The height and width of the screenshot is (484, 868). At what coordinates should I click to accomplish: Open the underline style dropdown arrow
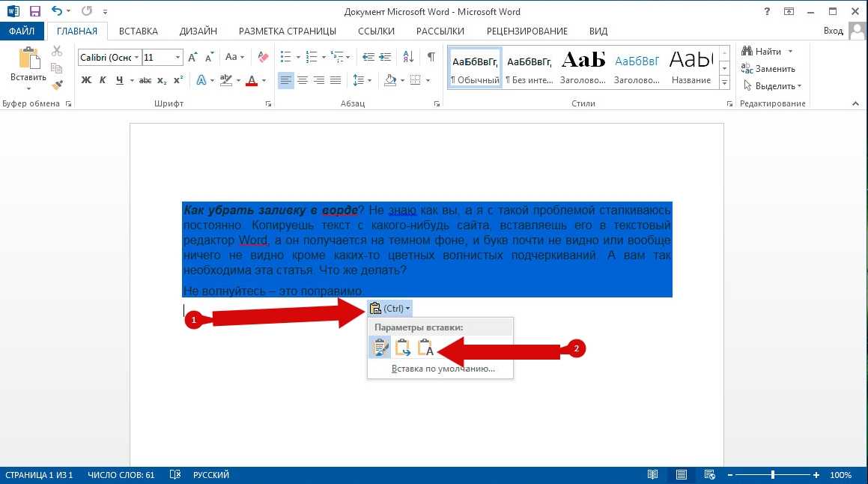click(132, 81)
